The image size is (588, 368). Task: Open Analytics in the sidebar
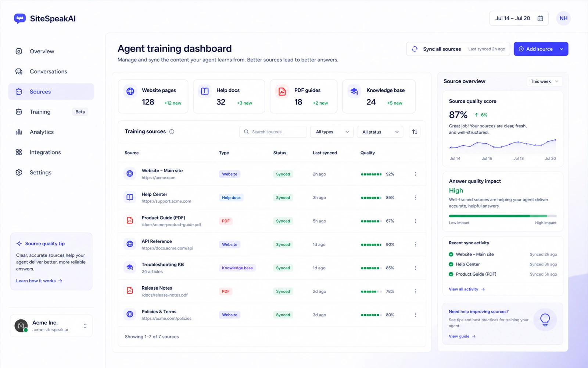coord(51,132)
